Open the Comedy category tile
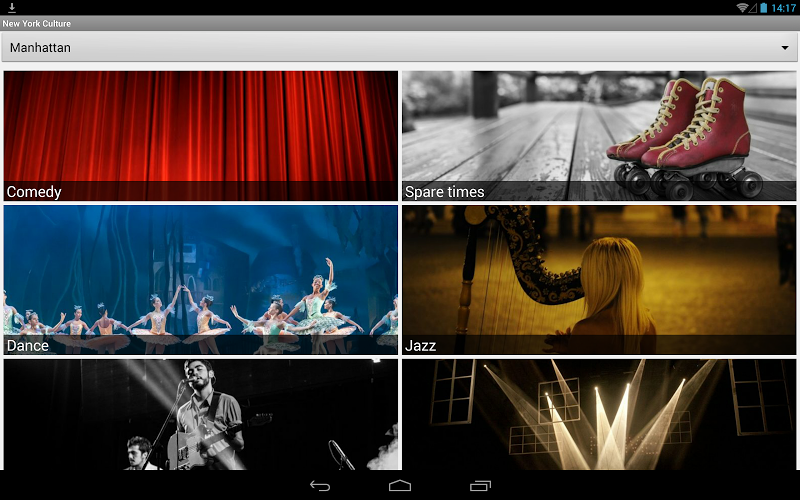The image size is (800, 500). tap(201, 136)
